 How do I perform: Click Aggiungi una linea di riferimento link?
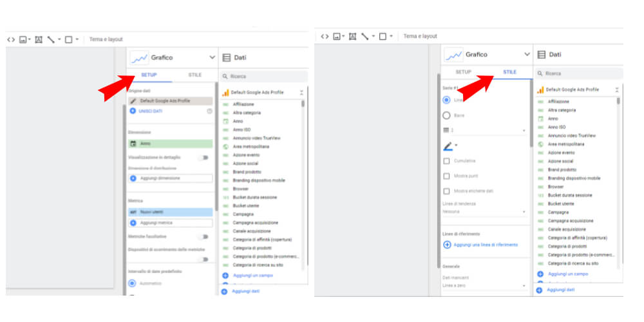486,245
